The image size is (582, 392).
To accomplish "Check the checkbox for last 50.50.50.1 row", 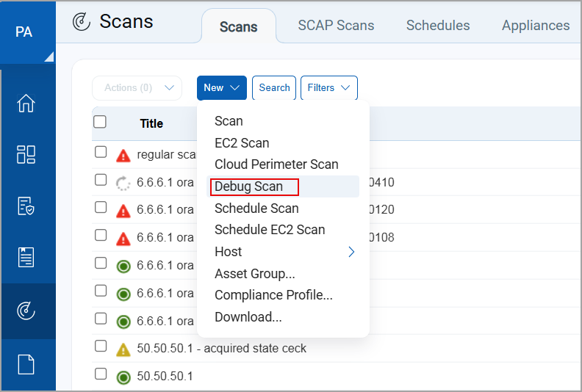I will [101, 374].
